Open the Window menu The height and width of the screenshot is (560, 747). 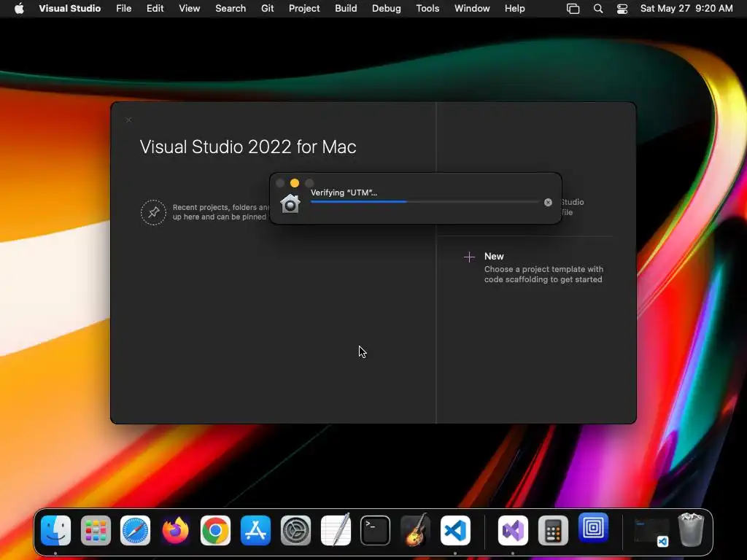[472, 9]
